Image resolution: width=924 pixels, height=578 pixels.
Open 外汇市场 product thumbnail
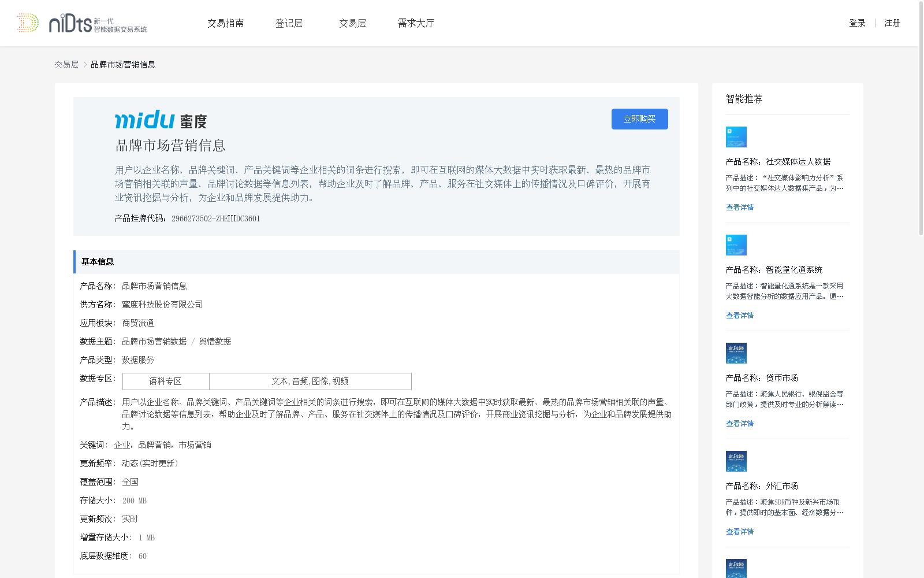(x=736, y=461)
